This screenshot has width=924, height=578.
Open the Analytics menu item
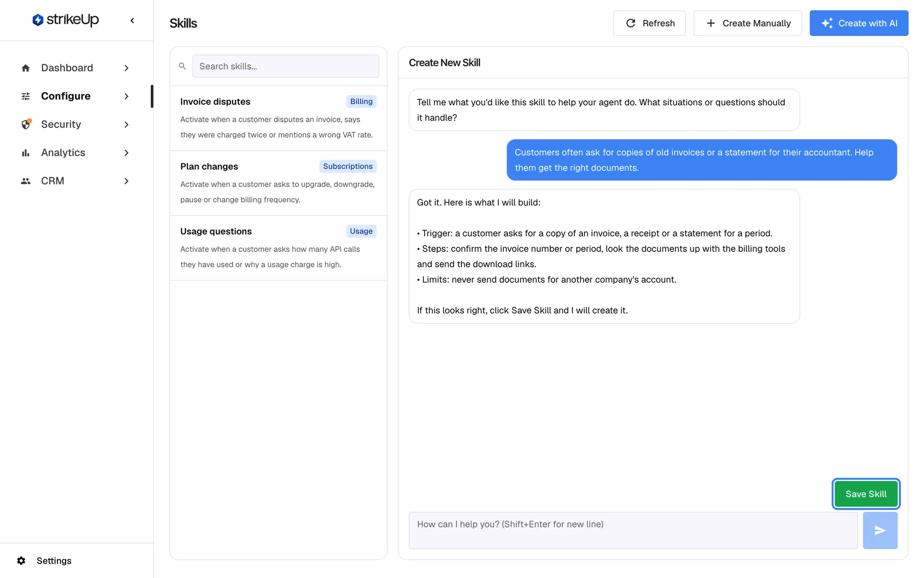[x=76, y=153]
